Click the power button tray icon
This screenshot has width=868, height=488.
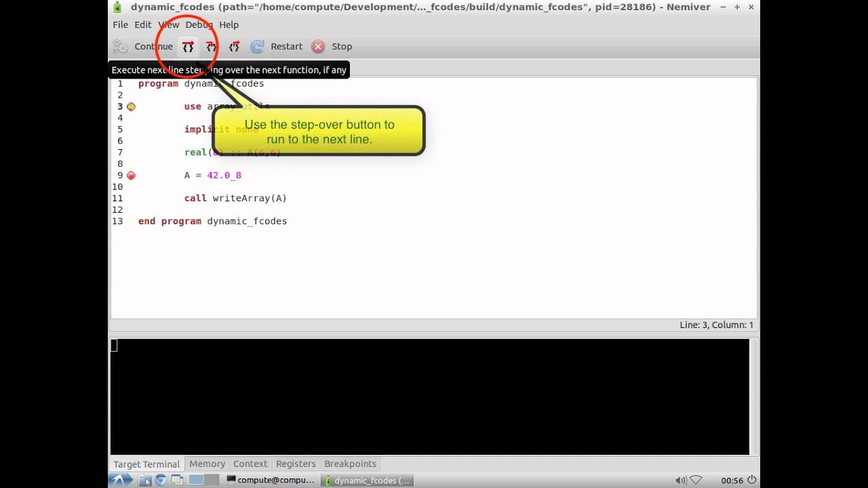[x=751, y=481]
